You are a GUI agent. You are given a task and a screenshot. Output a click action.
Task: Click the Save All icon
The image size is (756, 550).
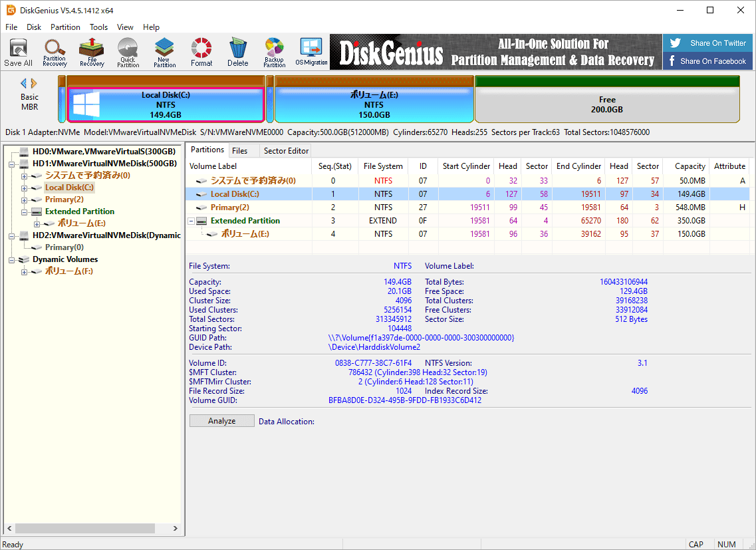[18, 51]
